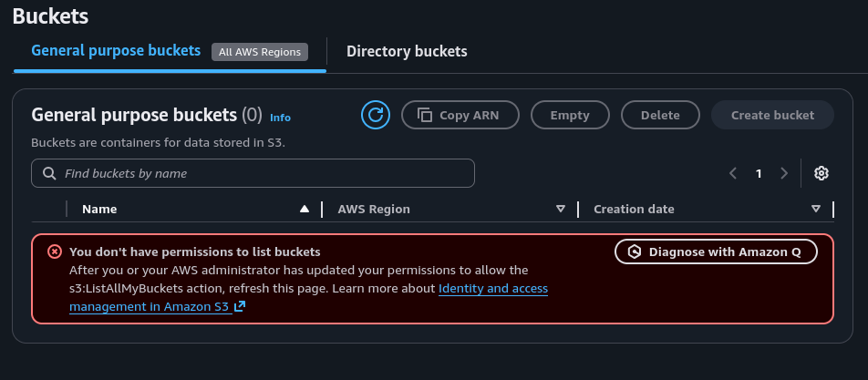This screenshot has height=380, width=868.
Task: Open table preferences gear icon
Action: tap(821, 173)
